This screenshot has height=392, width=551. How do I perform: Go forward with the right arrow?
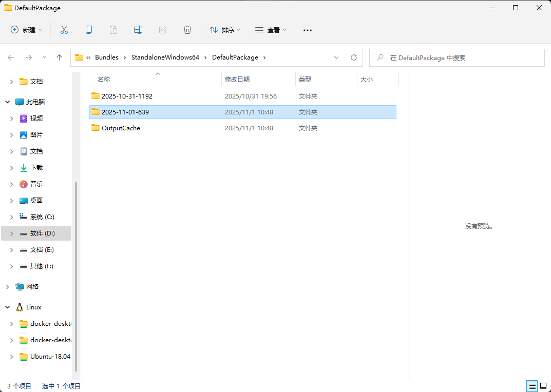click(x=29, y=57)
